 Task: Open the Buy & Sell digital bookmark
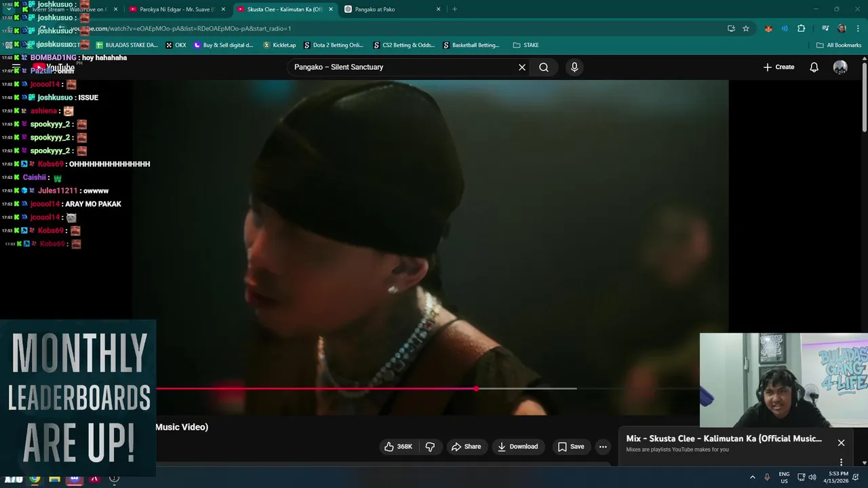223,45
